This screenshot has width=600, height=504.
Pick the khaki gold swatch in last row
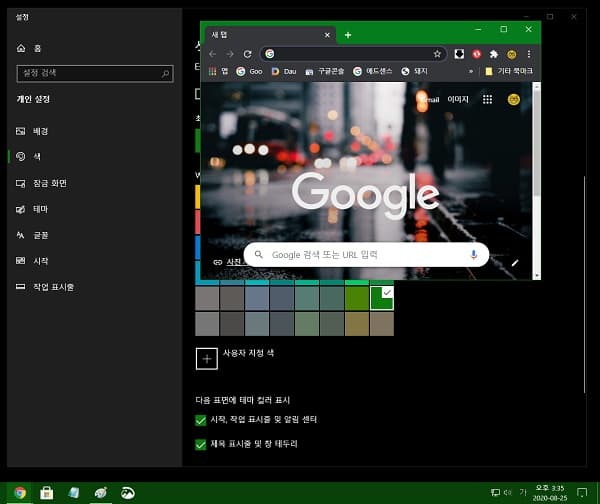pyautogui.click(x=357, y=324)
